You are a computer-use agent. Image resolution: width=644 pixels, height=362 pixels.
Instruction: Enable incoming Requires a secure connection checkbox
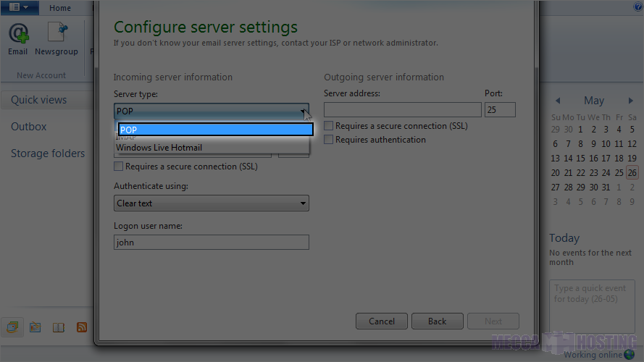[119, 167]
